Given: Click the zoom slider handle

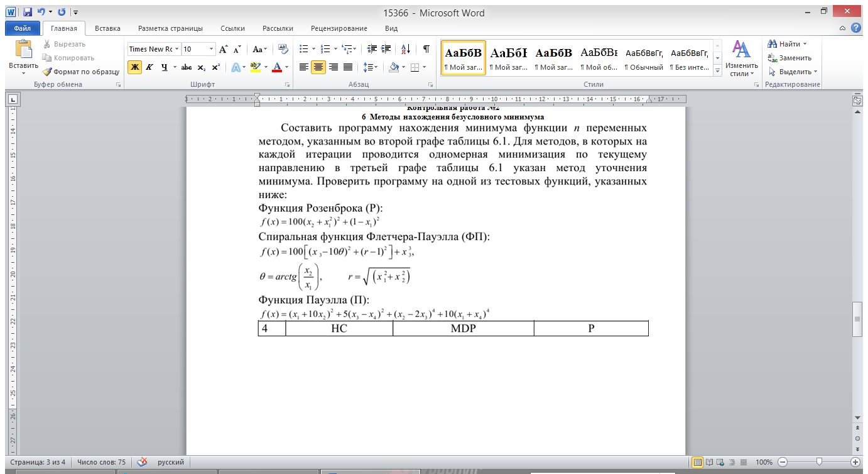Looking at the screenshot, I should click(x=819, y=462).
